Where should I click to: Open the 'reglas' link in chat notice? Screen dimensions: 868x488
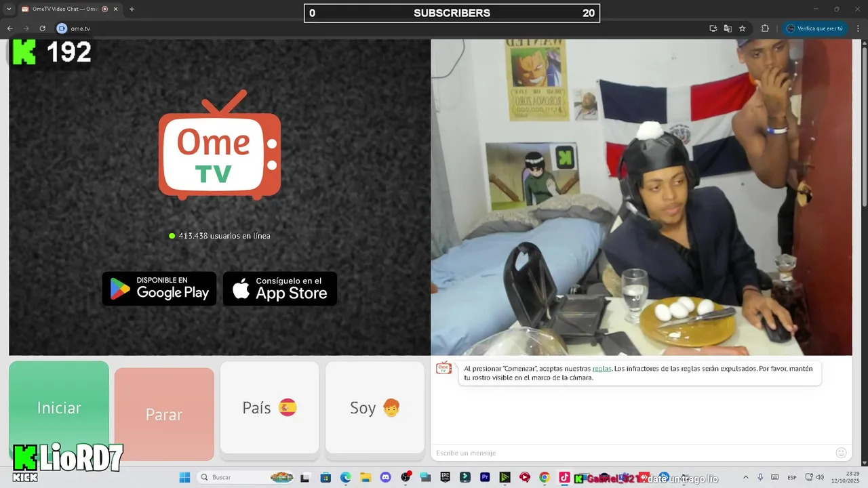[x=601, y=369]
